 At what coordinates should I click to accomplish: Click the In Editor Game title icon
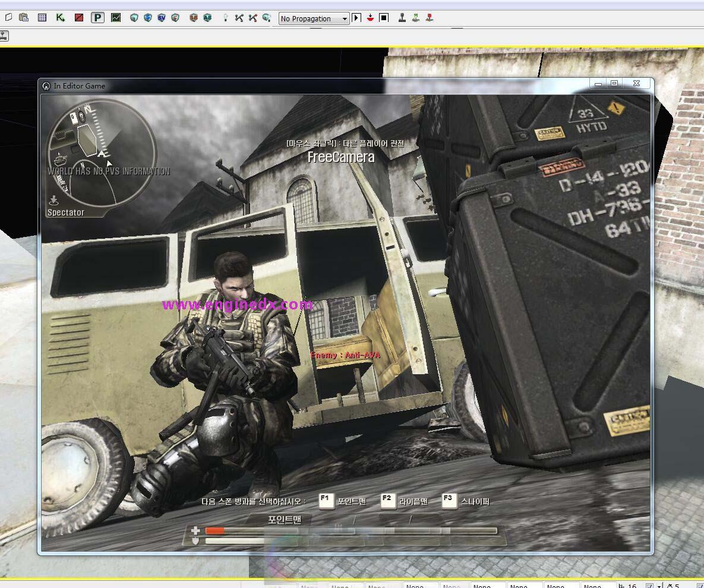(46, 86)
